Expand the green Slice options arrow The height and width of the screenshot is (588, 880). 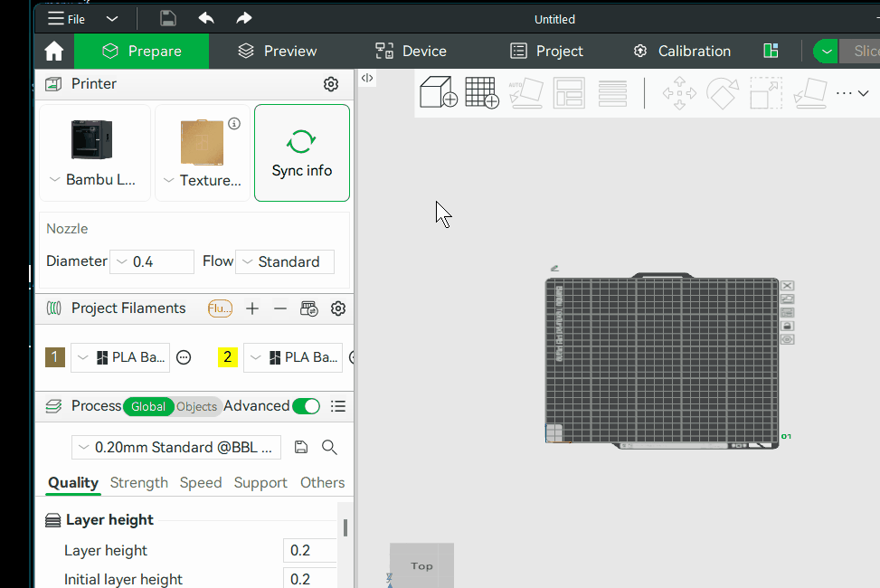tap(826, 51)
